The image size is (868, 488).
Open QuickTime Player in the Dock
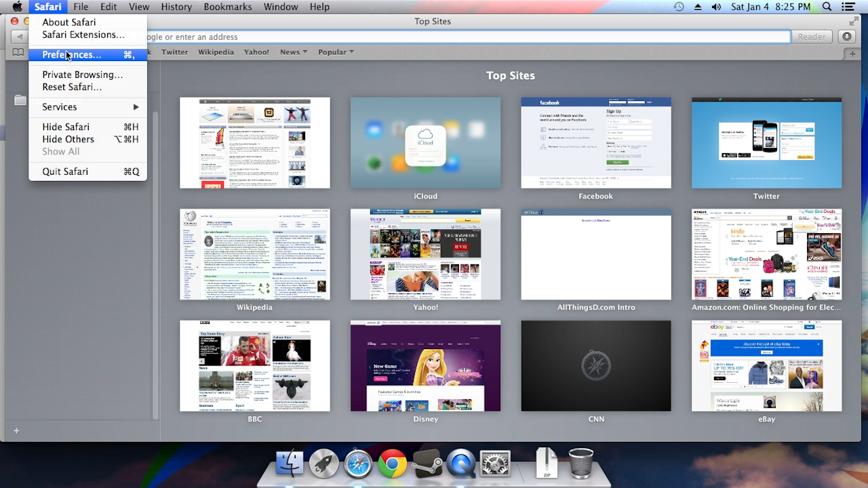pos(461,464)
